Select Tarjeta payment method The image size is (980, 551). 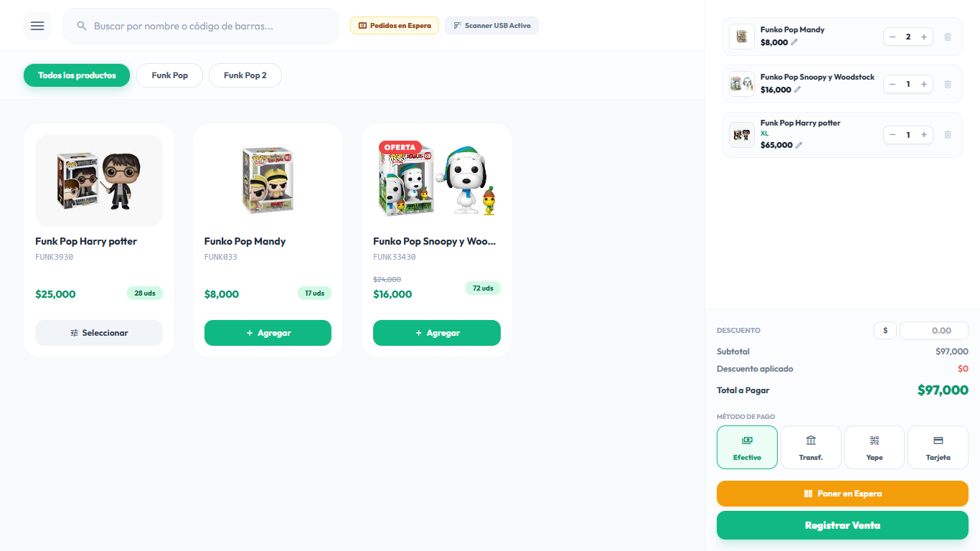click(x=938, y=448)
